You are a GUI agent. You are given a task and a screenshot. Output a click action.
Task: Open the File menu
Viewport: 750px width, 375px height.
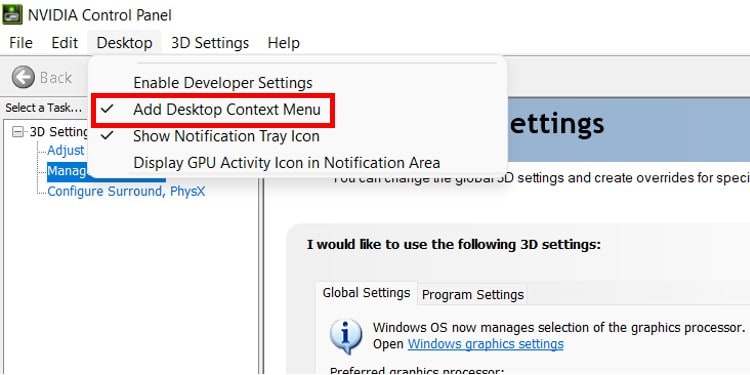[21, 43]
